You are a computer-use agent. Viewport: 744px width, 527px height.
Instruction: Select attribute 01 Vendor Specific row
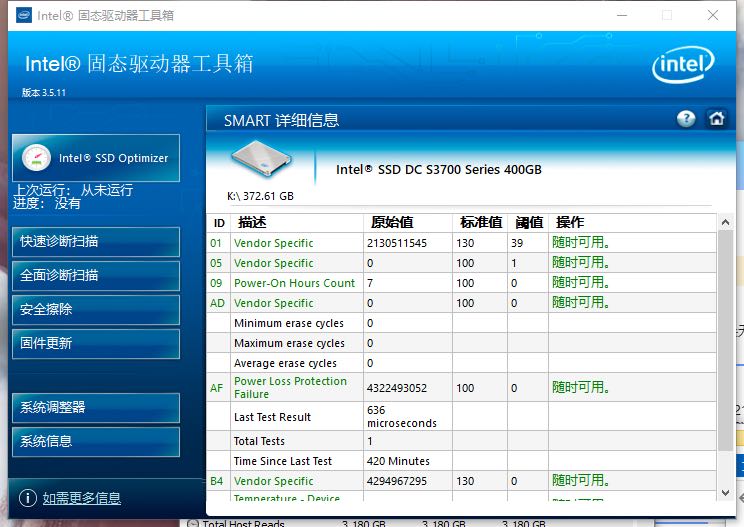pos(461,243)
